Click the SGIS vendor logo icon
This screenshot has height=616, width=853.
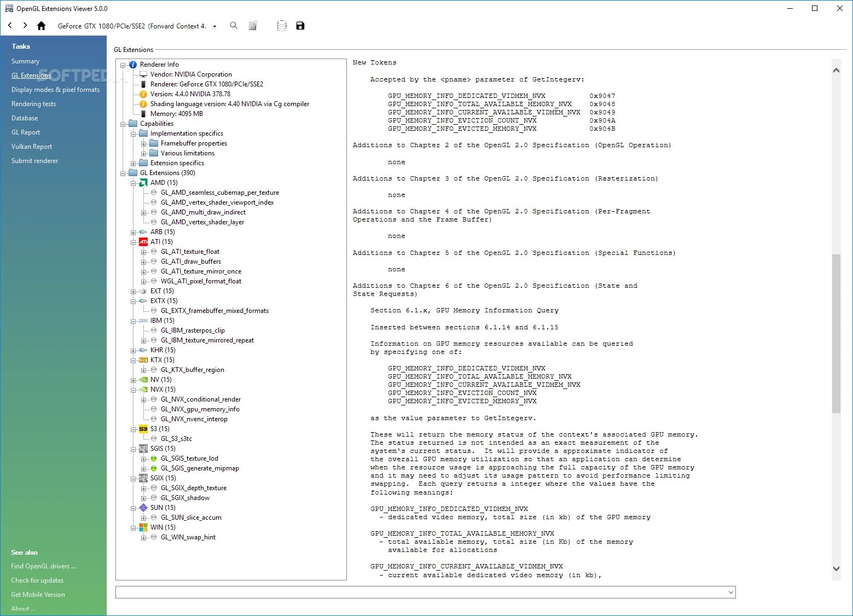tap(143, 449)
